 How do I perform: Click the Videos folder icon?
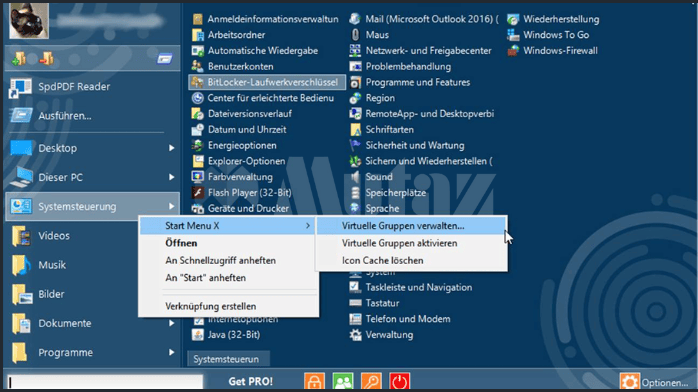[x=21, y=236]
